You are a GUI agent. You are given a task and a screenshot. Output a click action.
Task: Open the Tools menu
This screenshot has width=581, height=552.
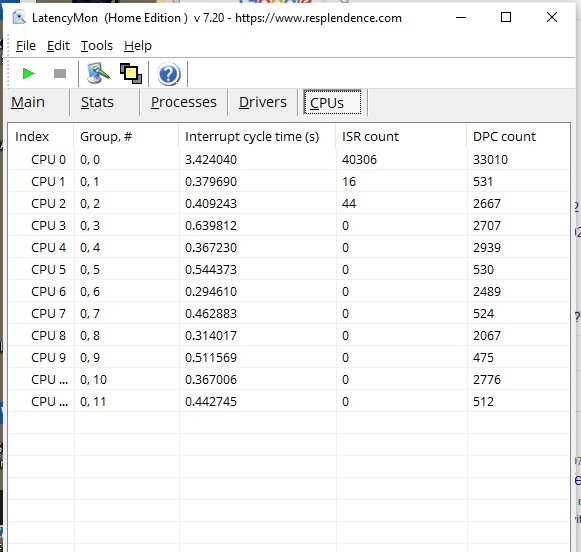coord(97,46)
